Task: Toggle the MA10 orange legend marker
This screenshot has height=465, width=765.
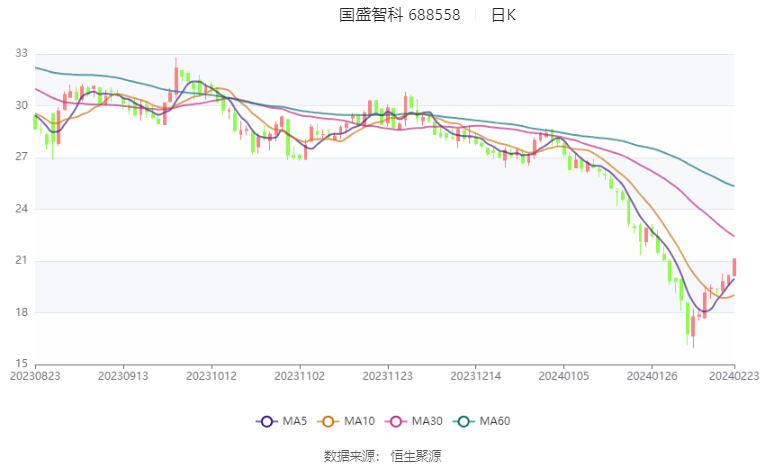Action: pyautogui.click(x=328, y=422)
